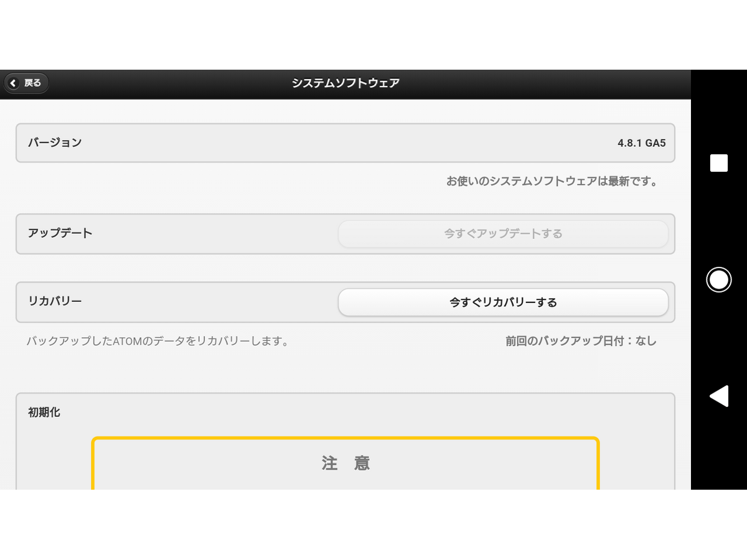The image size is (747, 560).
Task: Tap the 戻る back button
Action: coord(27,83)
